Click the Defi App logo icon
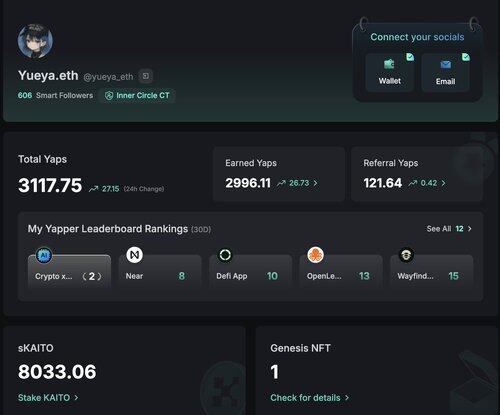This screenshot has height=415, width=500. coord(225,255)
